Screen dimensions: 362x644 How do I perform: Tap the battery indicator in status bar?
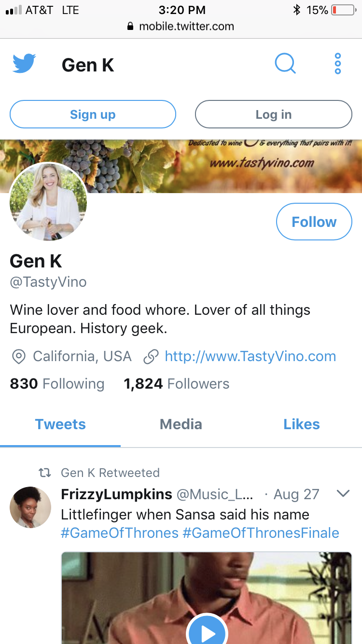tap(343, 10)
